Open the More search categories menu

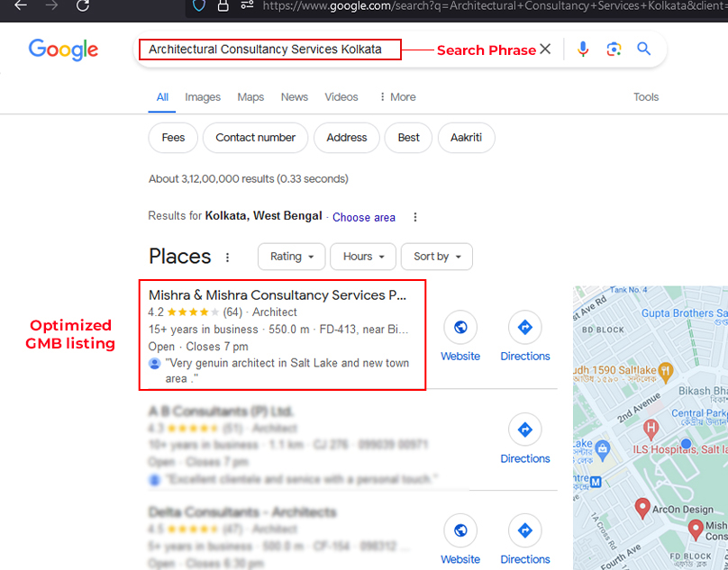[397, 97]
